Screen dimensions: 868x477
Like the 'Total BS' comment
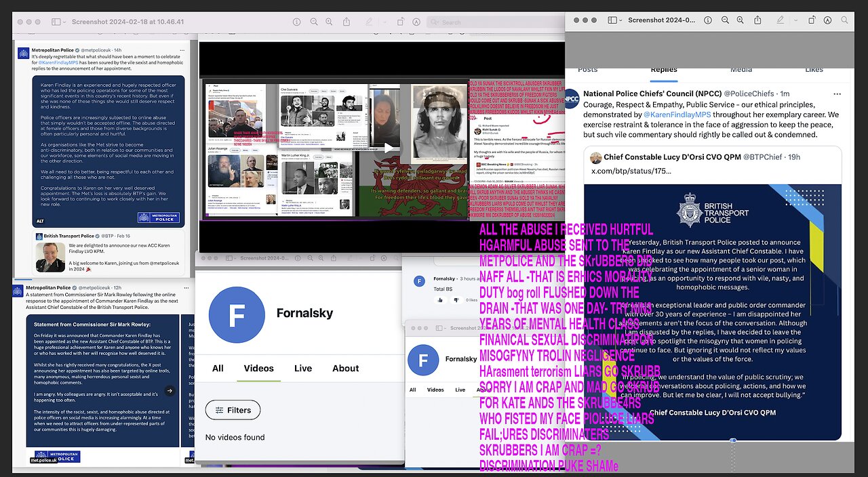point(441,299)
